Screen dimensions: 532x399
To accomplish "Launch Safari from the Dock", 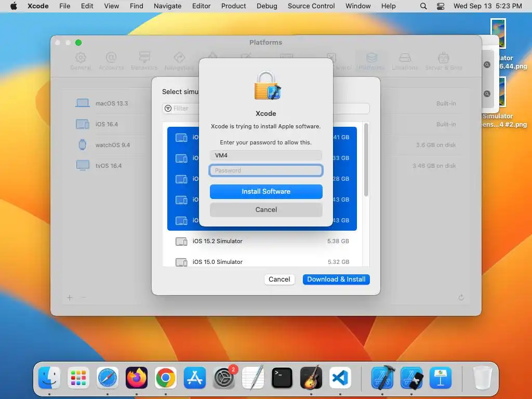I will (x=108, y=378).
